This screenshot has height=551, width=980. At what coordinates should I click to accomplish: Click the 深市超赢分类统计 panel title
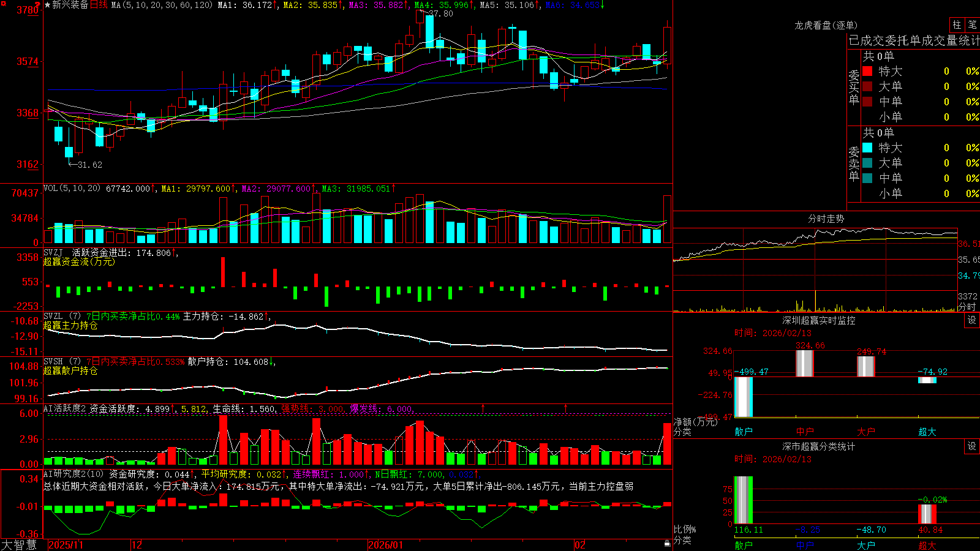click(819, 446)
